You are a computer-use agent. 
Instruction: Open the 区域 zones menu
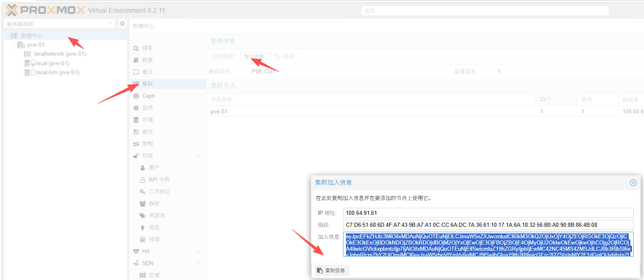pyautogui.click(x=154, y=275)
